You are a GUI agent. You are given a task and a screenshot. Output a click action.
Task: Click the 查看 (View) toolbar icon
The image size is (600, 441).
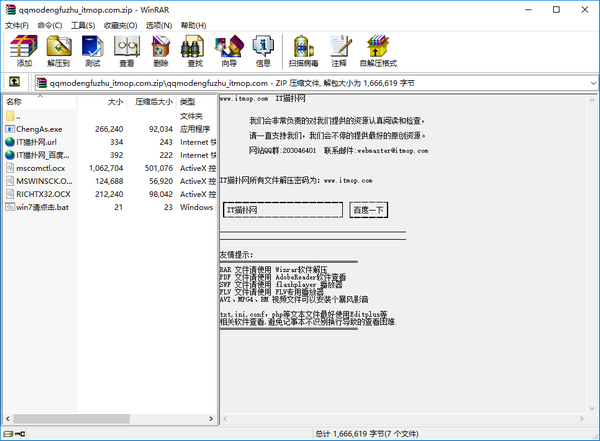click(127, 51)
